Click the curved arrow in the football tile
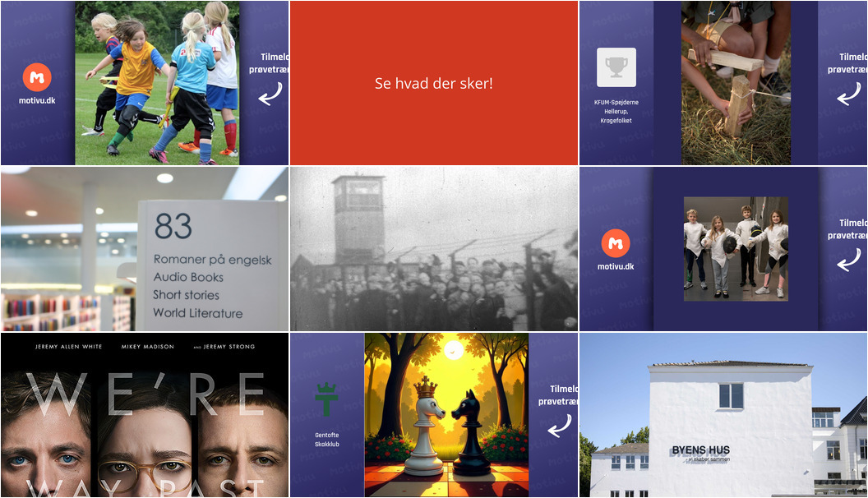868x498 pixels. (x=270, y=94)
